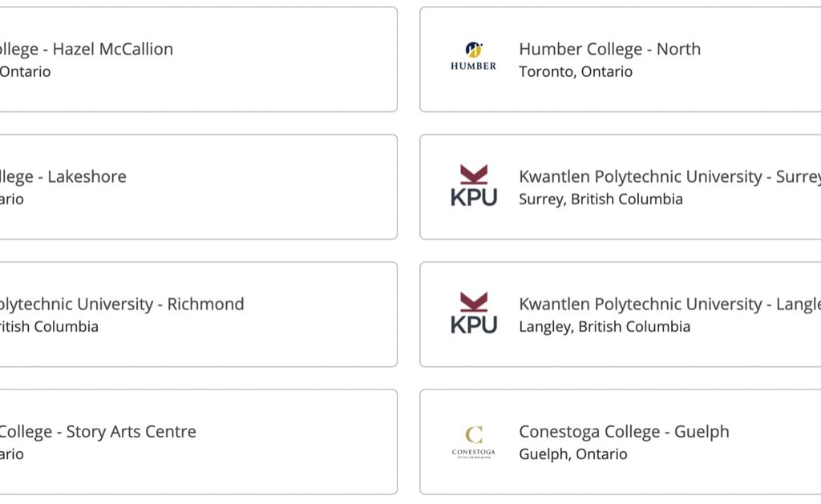Image resolution: width=821 pixels, height=504 pixels.
Task: Click the Langley, British Columbia location text
Action: (x=605, y=327)
